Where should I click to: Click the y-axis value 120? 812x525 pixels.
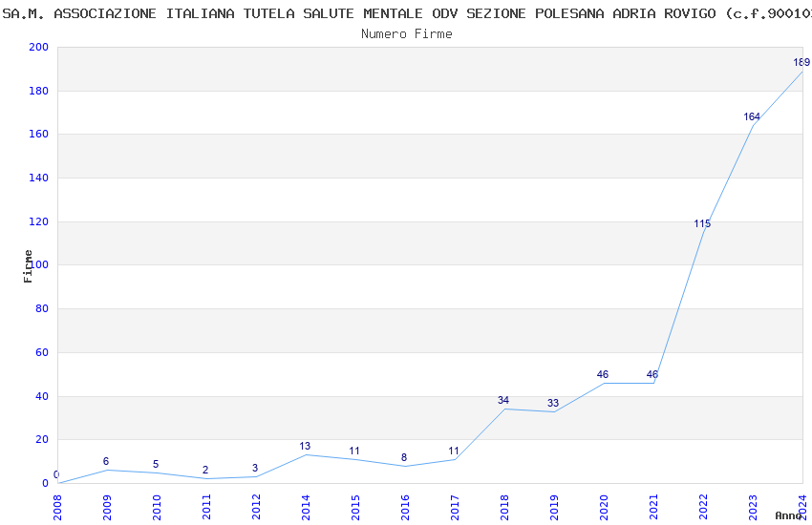tap(39, 221)
